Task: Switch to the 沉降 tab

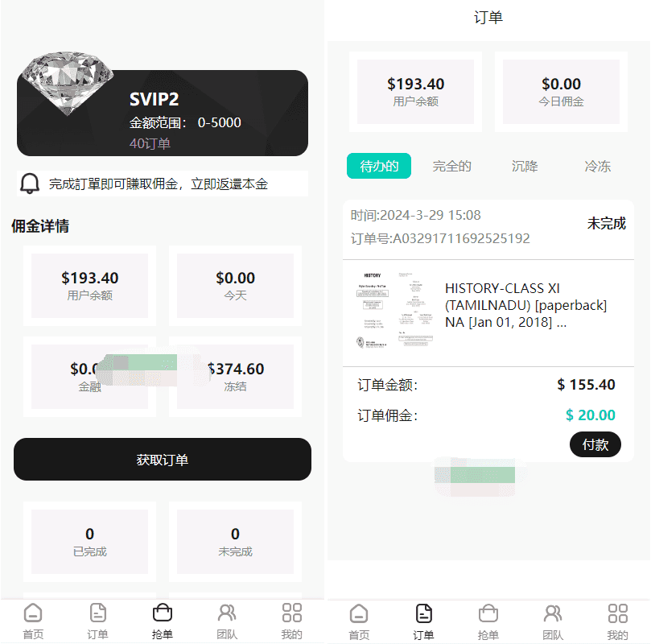Action: pos(525,166)
